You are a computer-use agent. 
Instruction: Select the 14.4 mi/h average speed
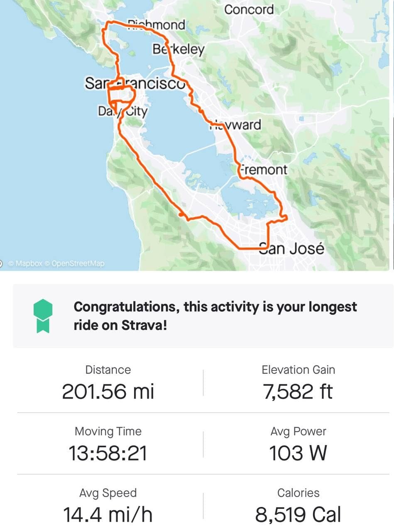click(x=108, y=514)
